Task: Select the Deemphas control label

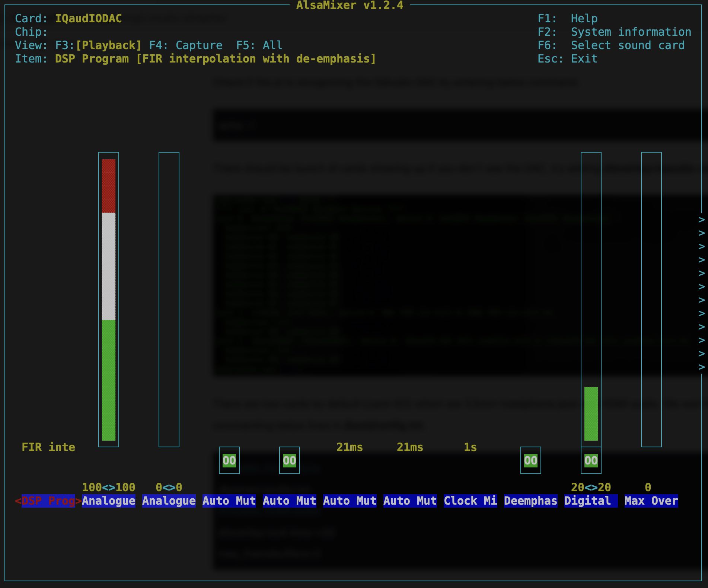Action: coord(530,501)
